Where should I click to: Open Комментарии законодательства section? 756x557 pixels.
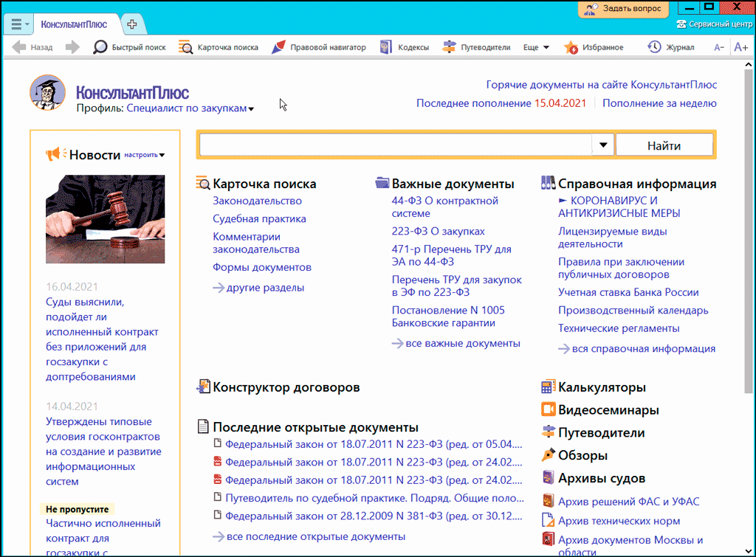point(256,243)
